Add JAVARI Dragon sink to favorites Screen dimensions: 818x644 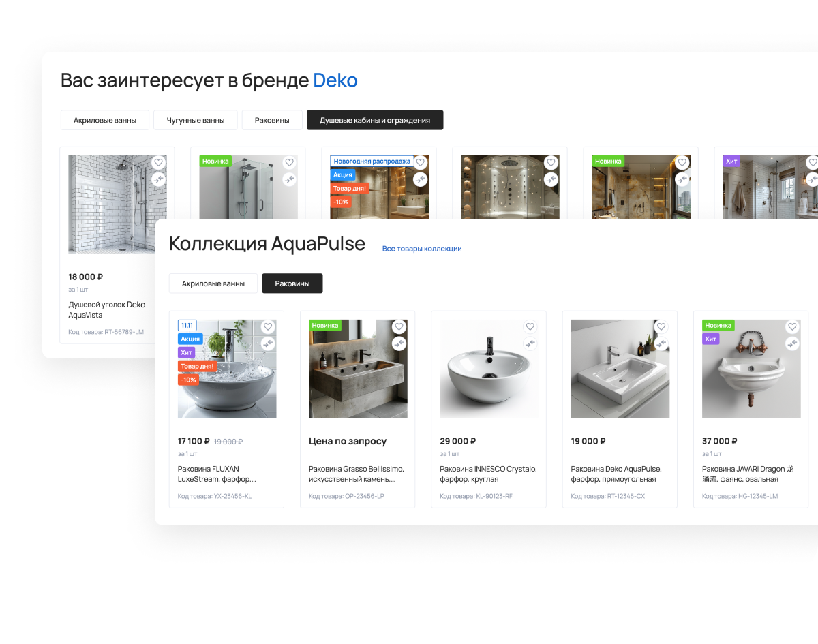click(x=791, y=327)
